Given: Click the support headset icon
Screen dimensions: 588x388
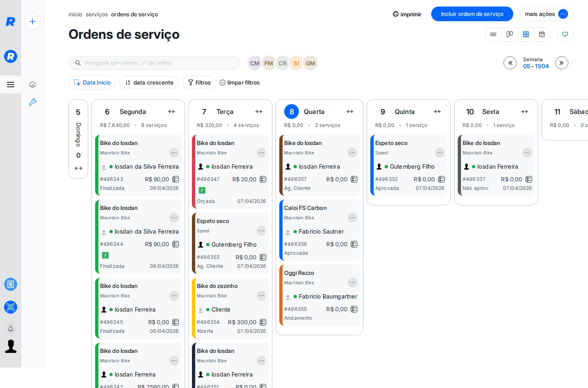Looking at the screenshot, I should click(33, 85).
